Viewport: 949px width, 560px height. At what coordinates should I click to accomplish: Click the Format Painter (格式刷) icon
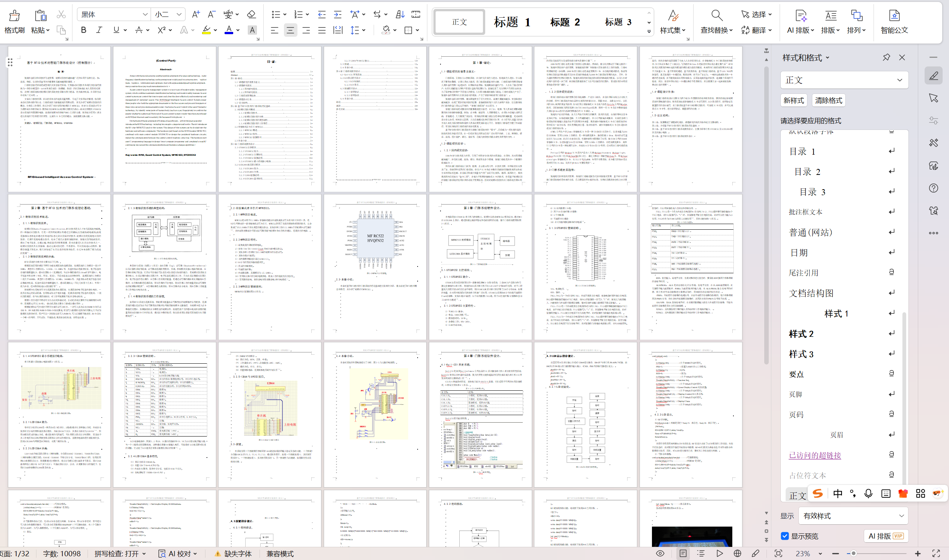click(14, 16)
